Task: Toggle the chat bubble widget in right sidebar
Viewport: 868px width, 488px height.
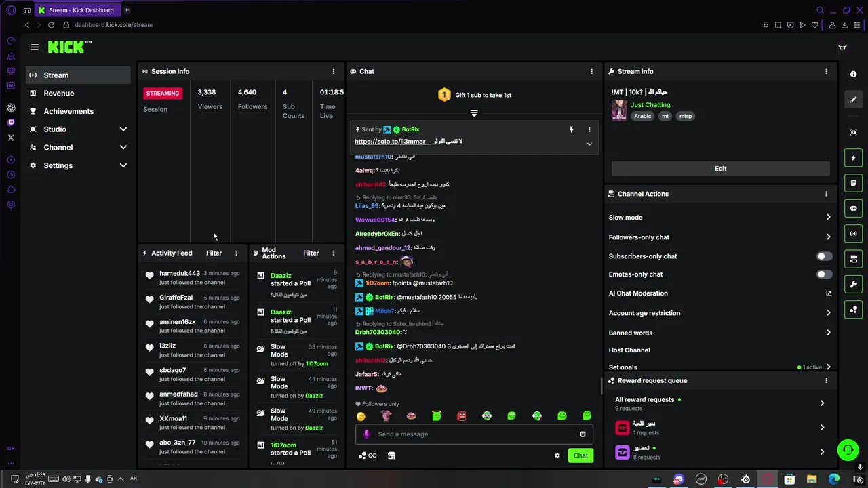Action: [854, 208]
